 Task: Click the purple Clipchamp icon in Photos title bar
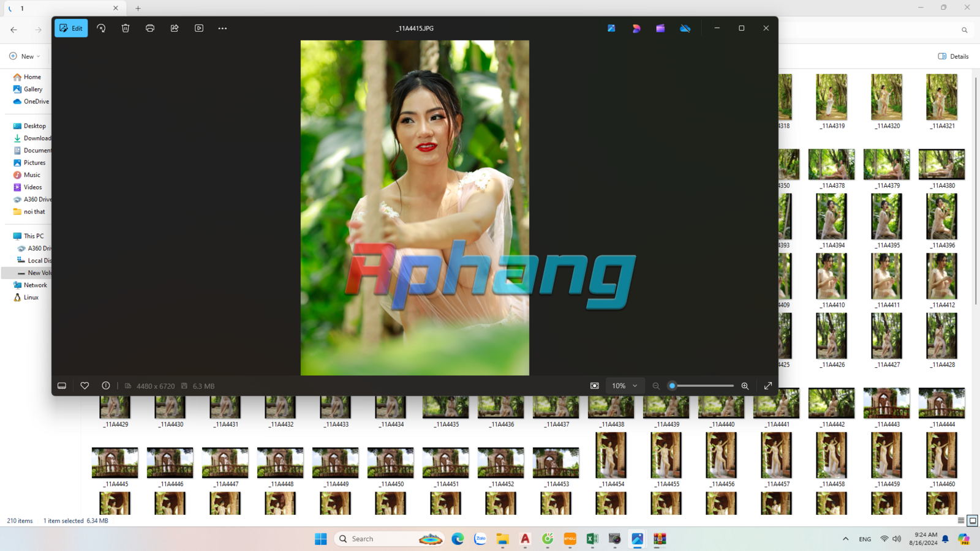[660, 28]
